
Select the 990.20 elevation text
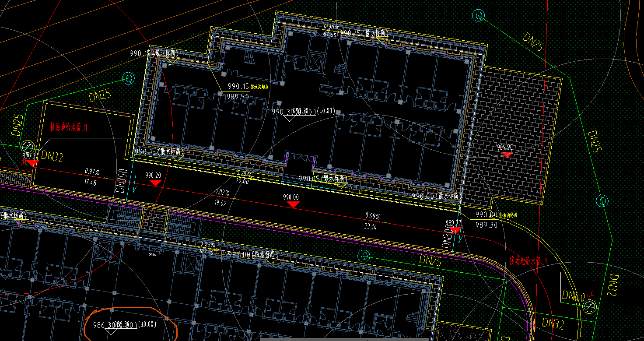[153, 175]
